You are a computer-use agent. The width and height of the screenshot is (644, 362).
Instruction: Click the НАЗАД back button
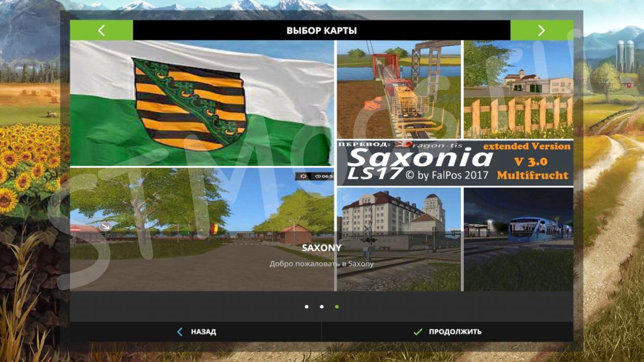pyautogui.click(x=196, y=332)
